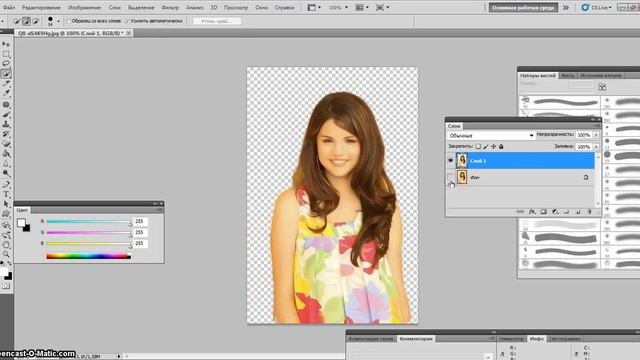Choose Subtract from Selection mode in options bar

click(36, 21)
